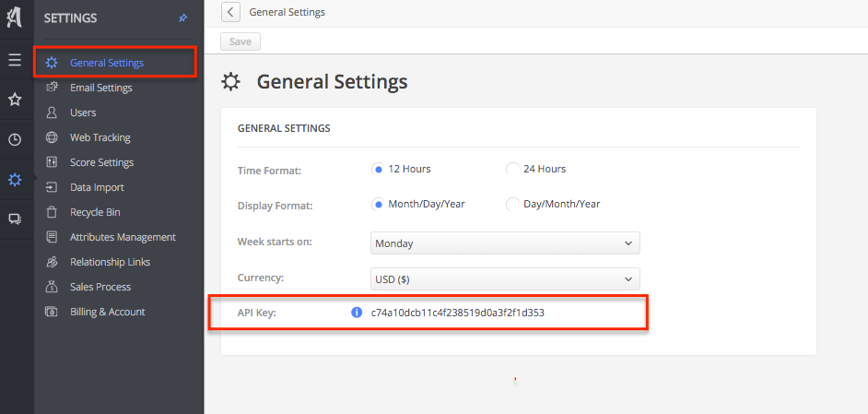The image size is (868, 414).
Task: Click the API key value c74a10dcb11c4f238519d0a3f2f1d353
Action: coord(458,313)
